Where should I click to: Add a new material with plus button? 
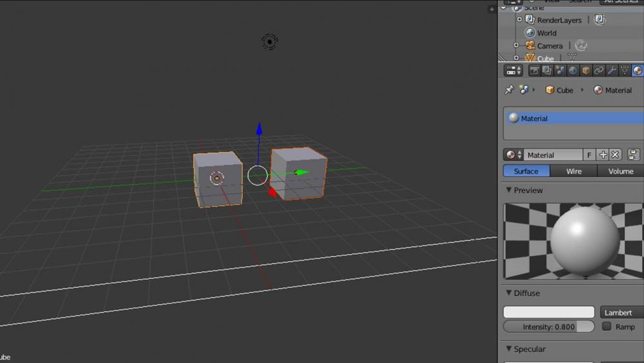pyautogui.click(x=603, y=155)
